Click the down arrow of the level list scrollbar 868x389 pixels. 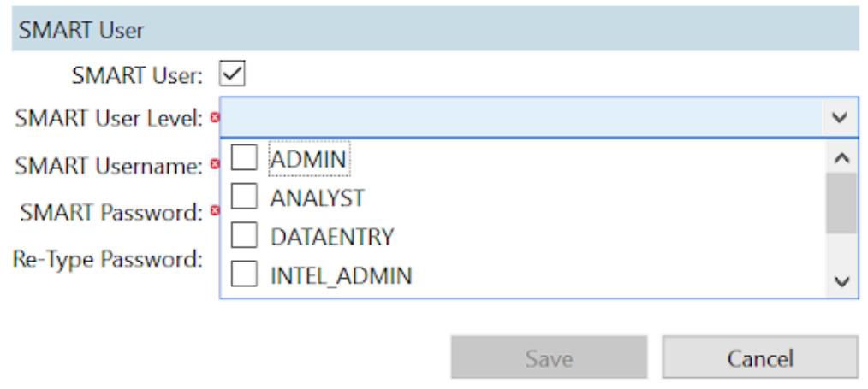[839, 281]
